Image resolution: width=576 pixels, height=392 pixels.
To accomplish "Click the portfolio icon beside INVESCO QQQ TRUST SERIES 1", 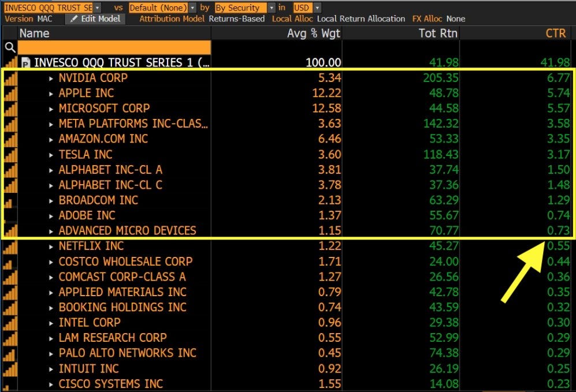I will 25,63.
